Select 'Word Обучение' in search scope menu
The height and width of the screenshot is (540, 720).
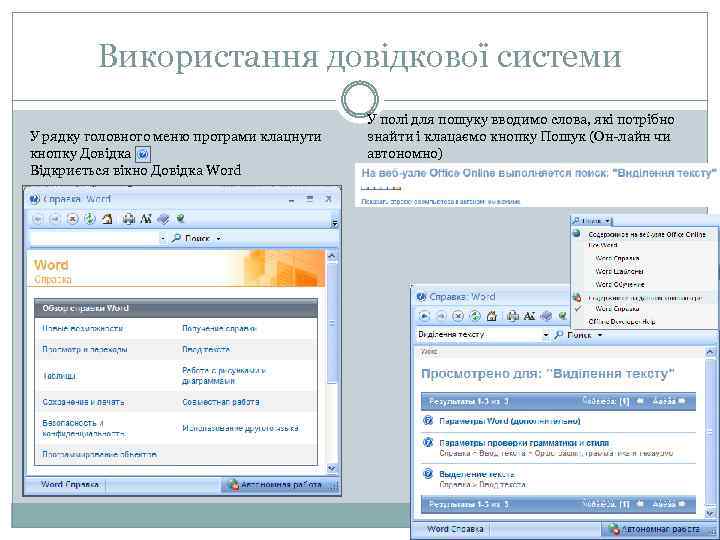pos(620,285)
